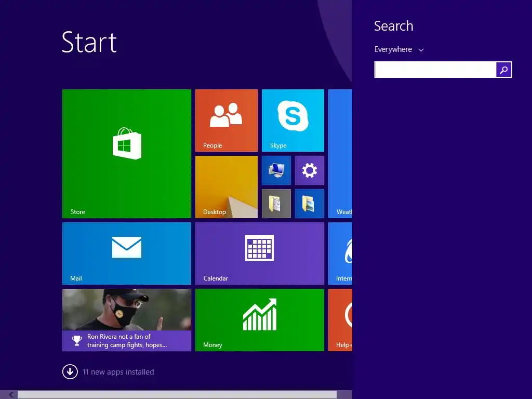Screen dimensions: 532x399
Task: Click the '11 new apps installed' text
Action: tap(118, 372)
